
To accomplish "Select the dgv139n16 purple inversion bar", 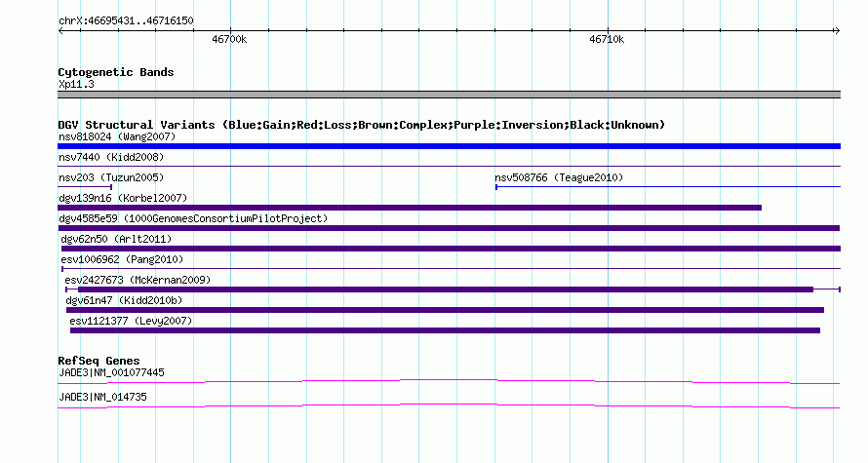I will (x=410, y=208).
